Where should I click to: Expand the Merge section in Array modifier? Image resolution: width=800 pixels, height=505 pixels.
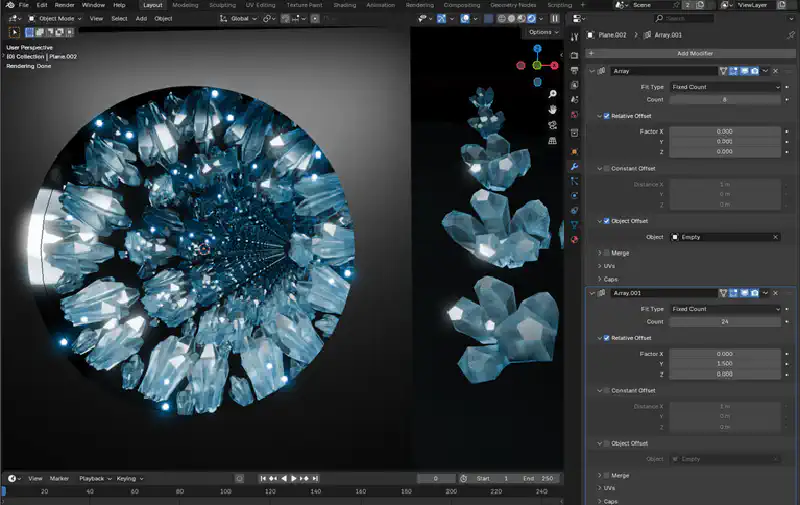point(600,253)
